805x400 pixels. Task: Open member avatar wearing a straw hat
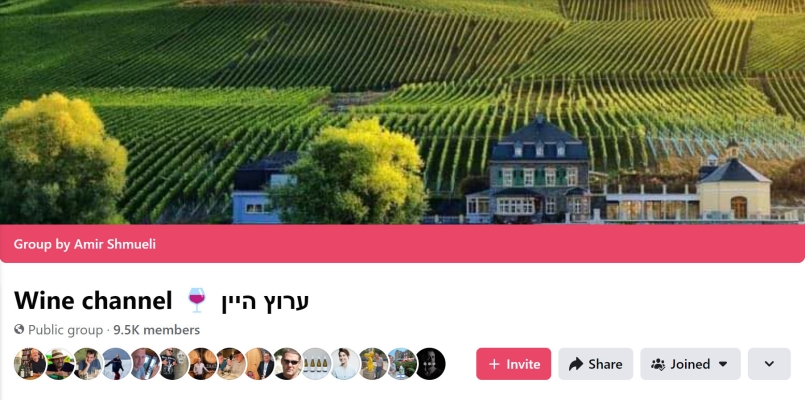[59, 364]
